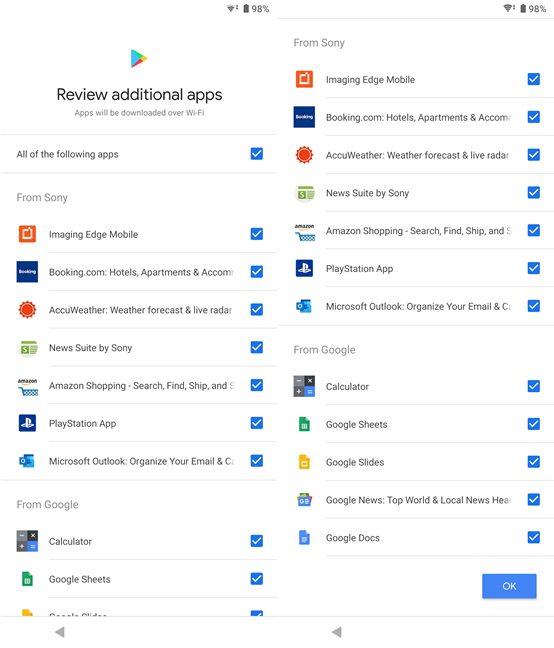Click 'Google Docs' label in right screen
Screen dimensions: 554x648
[x=352, y=538]
